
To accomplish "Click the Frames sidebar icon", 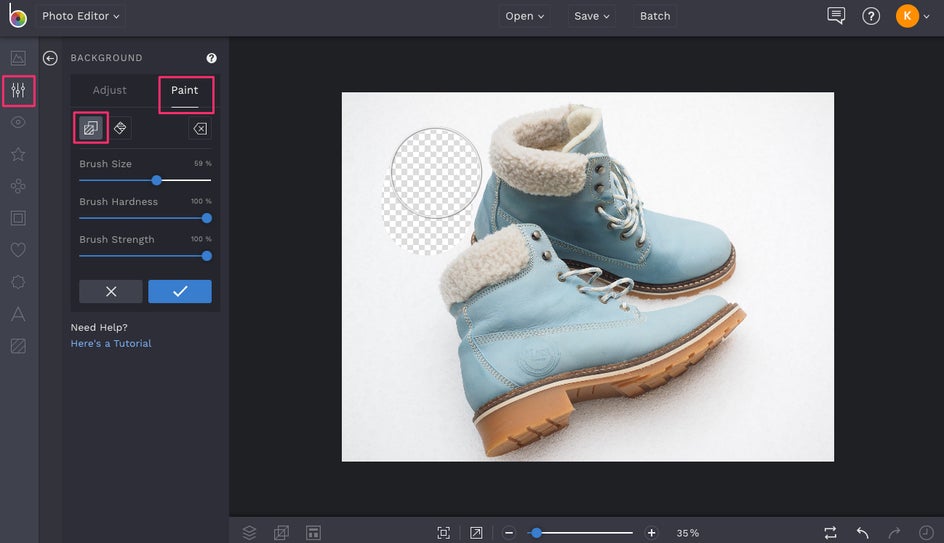I will click(x=18, y=218).
